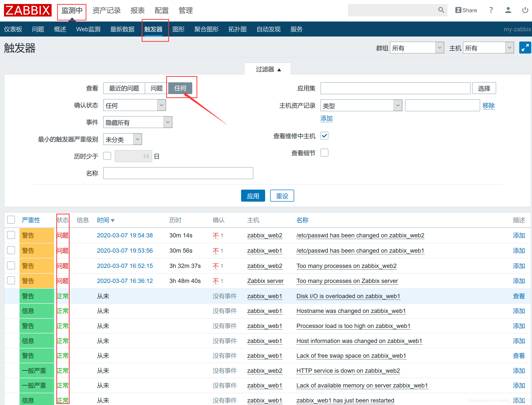Go to the 聚合图形 submenu
The width and height of the screenshot is (532, 405).
coord(207,29)
